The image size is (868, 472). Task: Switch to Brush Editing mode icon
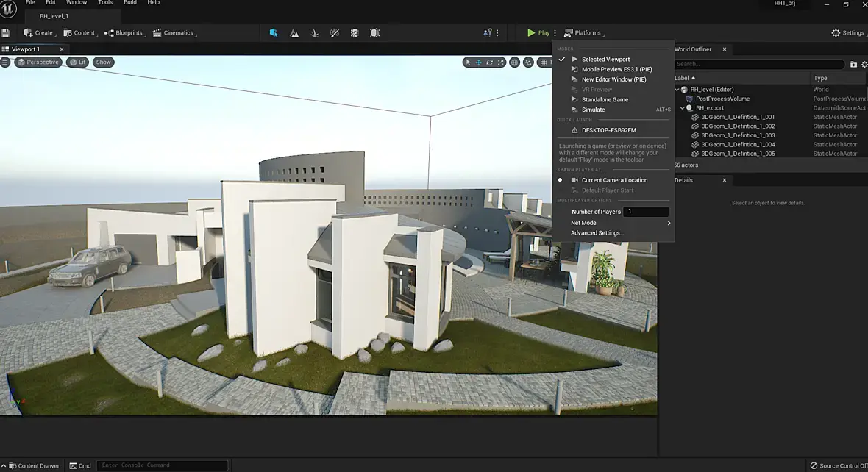(374, 32)
